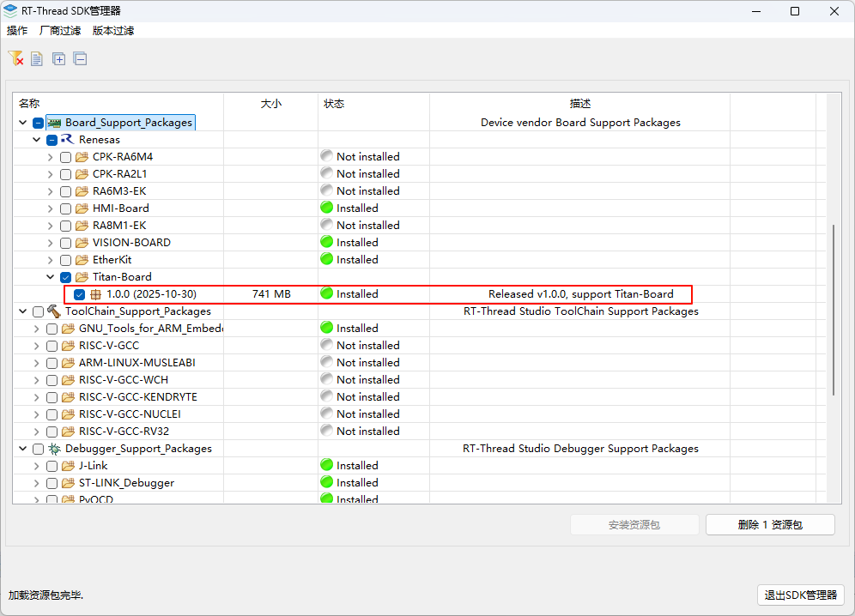Click the clear filter funnel icon
Screen dimensions: 855x616
tap(15, 58)
